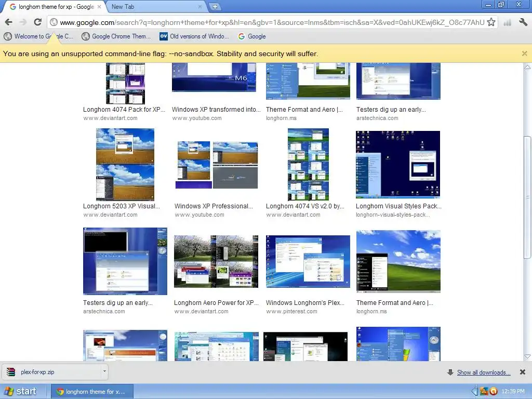This screenshot has width=532, height=399.
Task: Open the Google bookmark
Action: click(x=252, y=36)
